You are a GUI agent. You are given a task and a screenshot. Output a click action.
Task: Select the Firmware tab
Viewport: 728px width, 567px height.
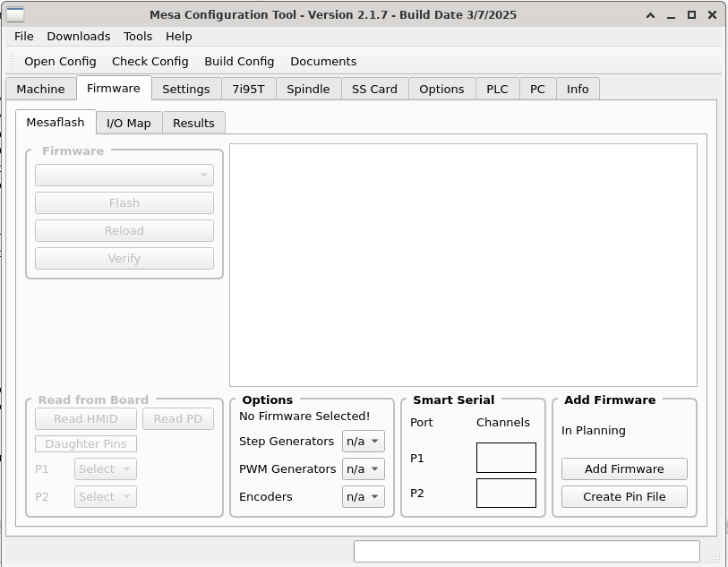tap(114, 88)
